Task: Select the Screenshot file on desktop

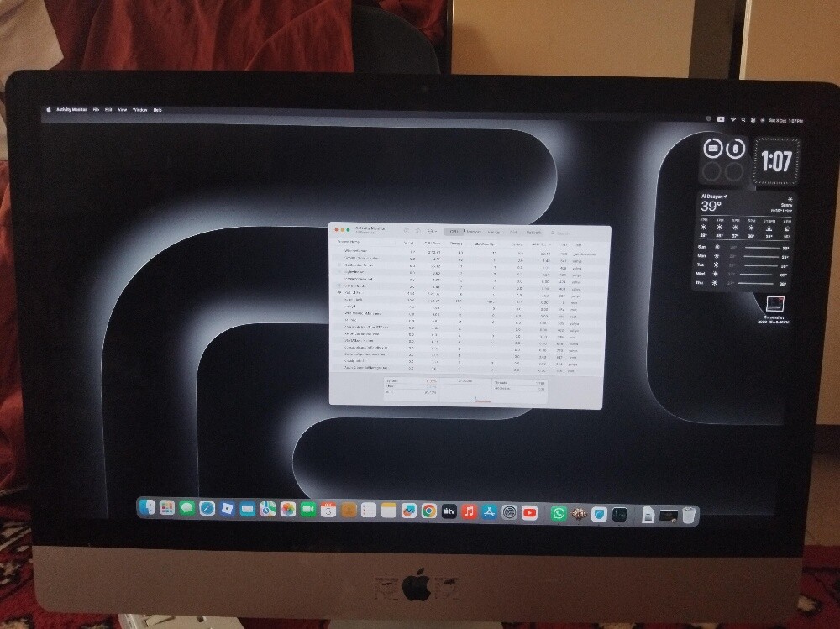Action: coord(775,310)
